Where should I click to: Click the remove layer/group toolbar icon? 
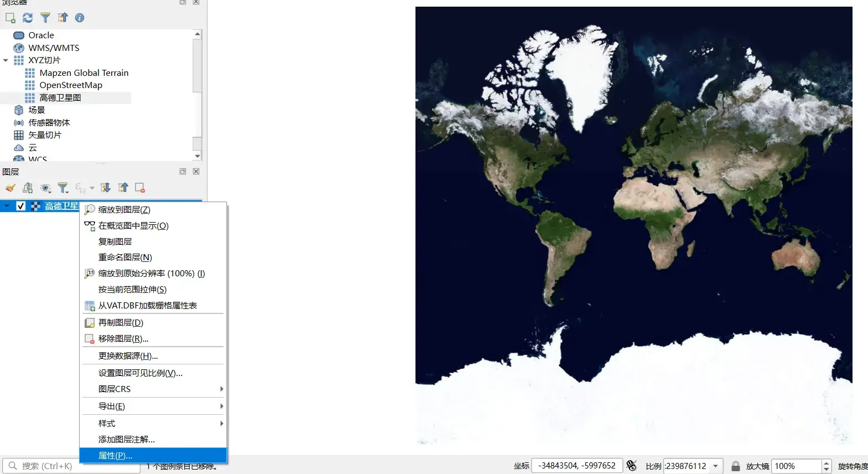pos(140,188)
